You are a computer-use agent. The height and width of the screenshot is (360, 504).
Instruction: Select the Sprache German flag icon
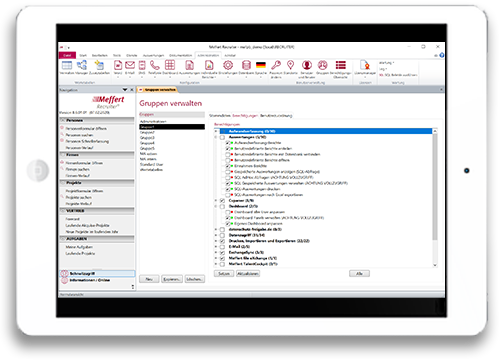click(x=261, y=65)
